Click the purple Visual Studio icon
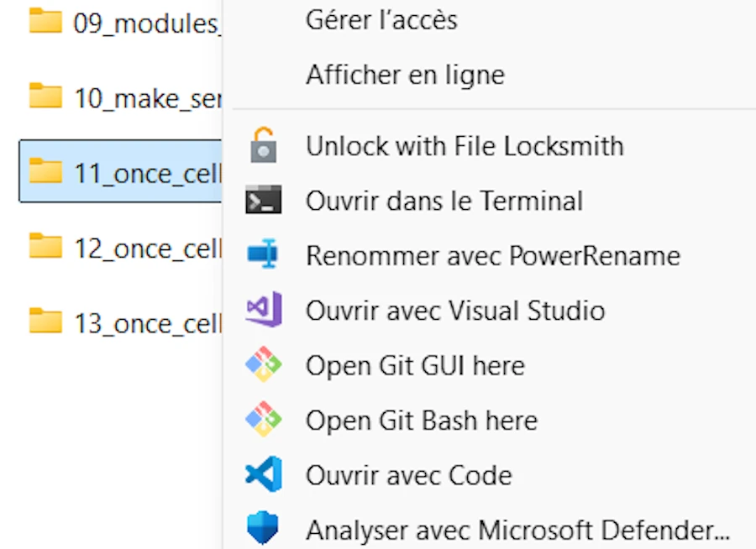 click(x=264, y=310)
